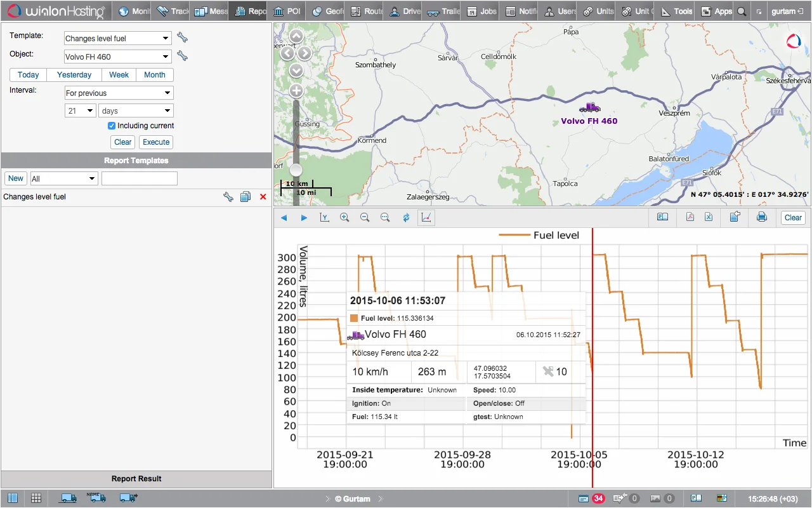This screenshot has width=812, height=508.
Task: Expand the days interval unit dropdown
Action: tap(136, 110)
